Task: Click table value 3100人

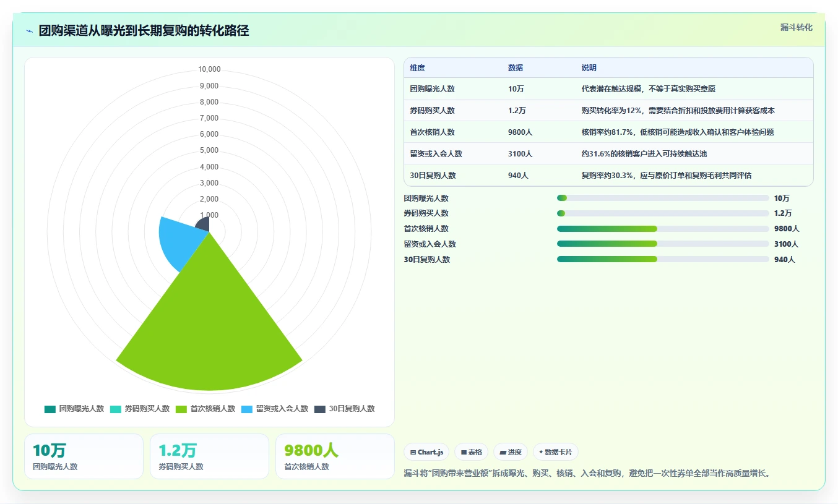Action: [521, 154]
